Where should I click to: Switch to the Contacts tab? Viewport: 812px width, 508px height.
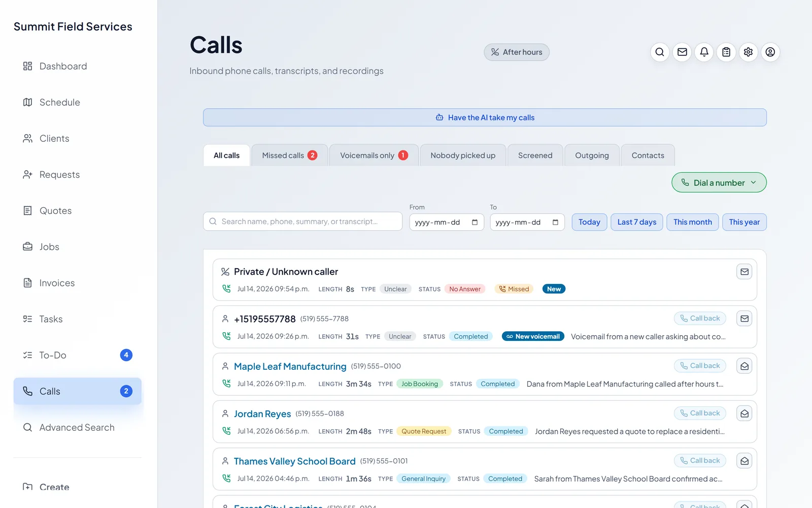tap(648, 155)
